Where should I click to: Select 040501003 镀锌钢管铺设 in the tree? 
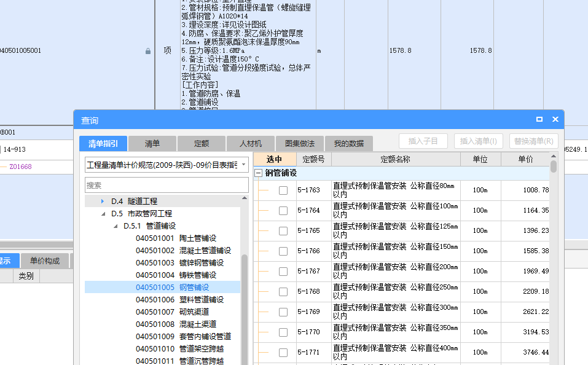[x=179, y=263]
